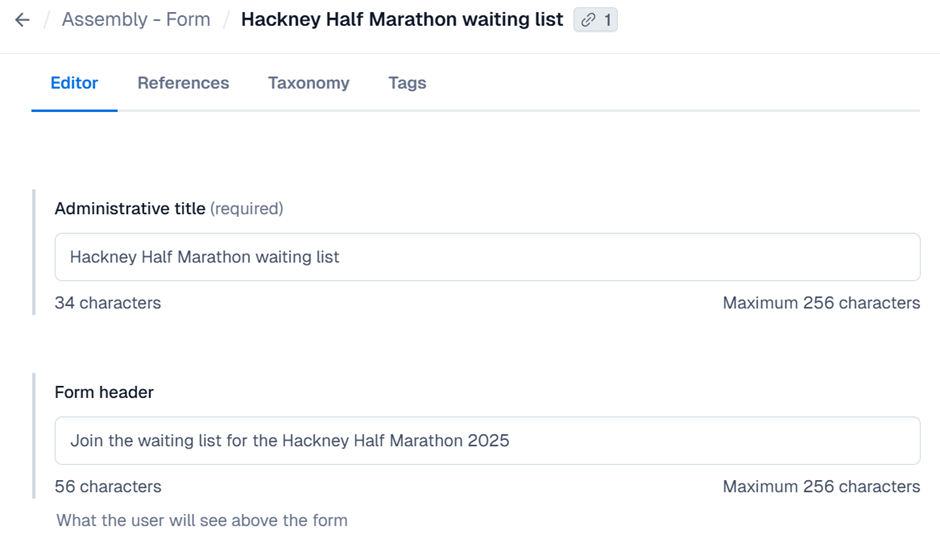Open the Assembly - Form breadcrumb
Image resolution: width=940 pixels, height=547 pixels.
coord(136,19)
